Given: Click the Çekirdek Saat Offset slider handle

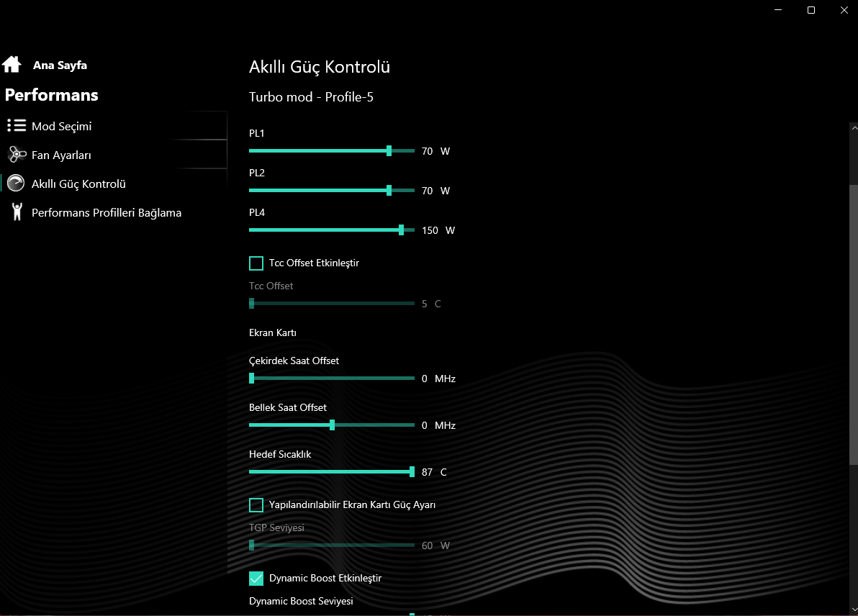Looking at the screenshot, I should click(x=251, y=379).
